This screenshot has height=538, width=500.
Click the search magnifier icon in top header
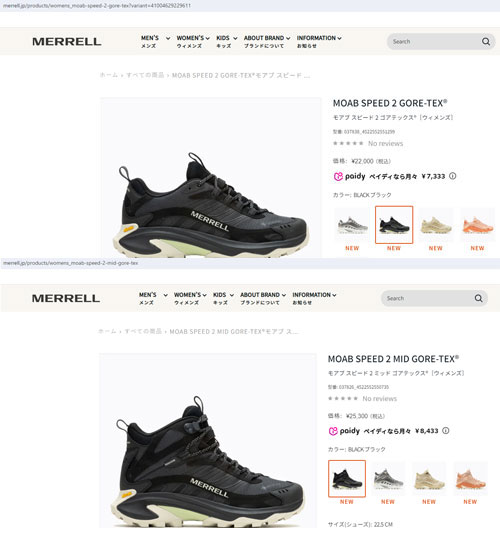click(486, 42)
